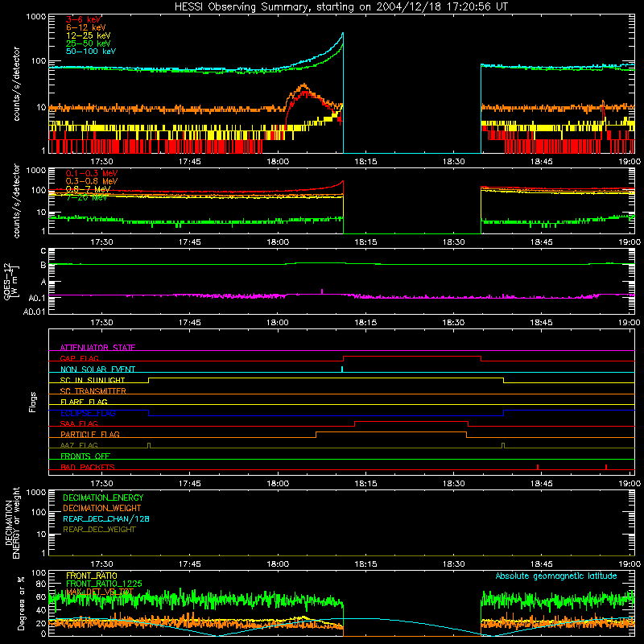Select the 0.1-0.3 MeV legend label
Image resolution: width=644 pixels, height=644 pixels.
[92, 173]
